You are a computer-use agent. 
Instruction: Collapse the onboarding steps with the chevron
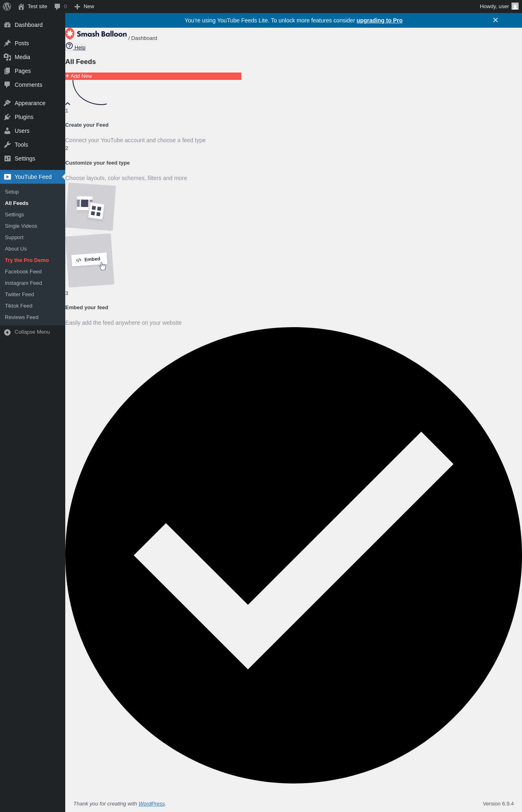pos(68,104)
